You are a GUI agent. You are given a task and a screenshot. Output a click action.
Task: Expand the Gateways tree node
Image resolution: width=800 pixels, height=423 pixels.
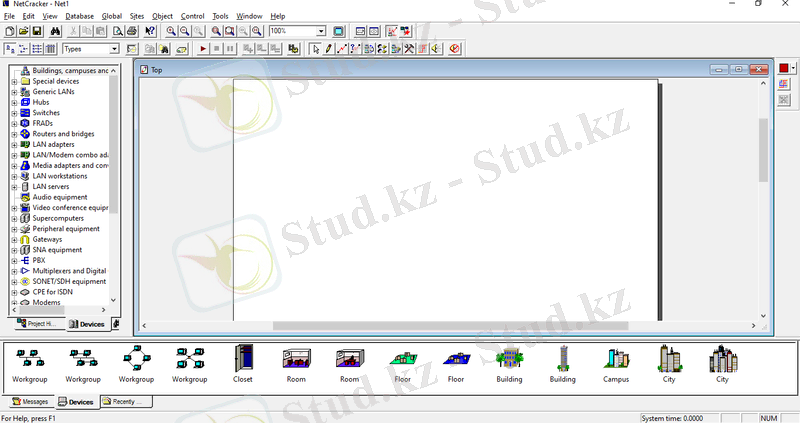14,240
